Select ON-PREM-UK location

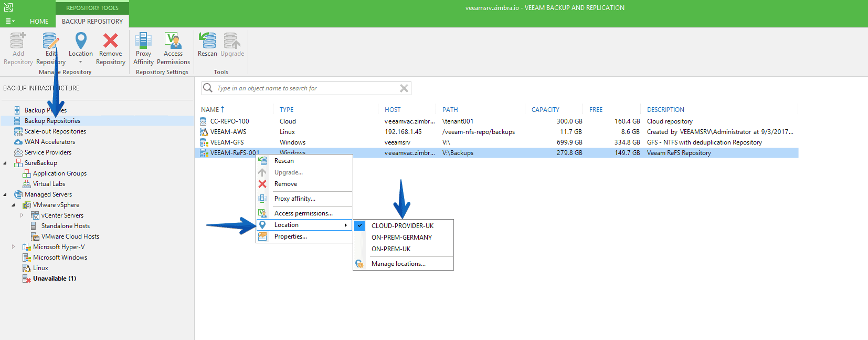point(391,249)
